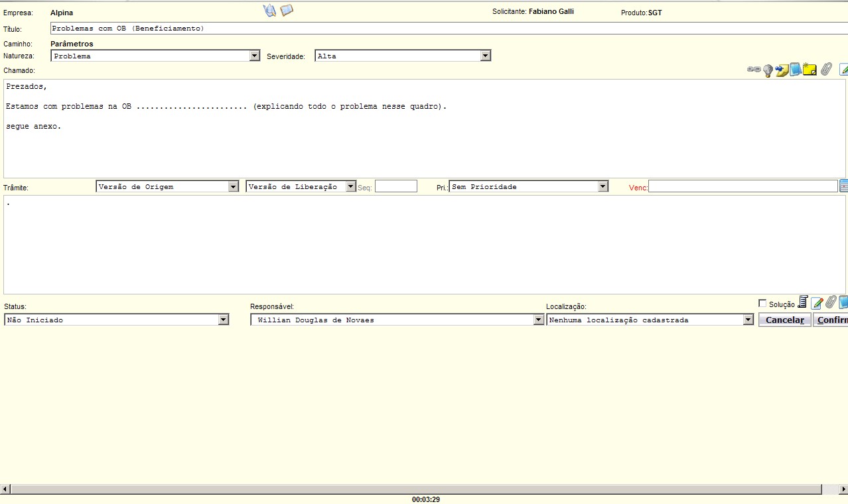Click the pinned yellow note icon

pyautogui.click(x=782, y=70)
